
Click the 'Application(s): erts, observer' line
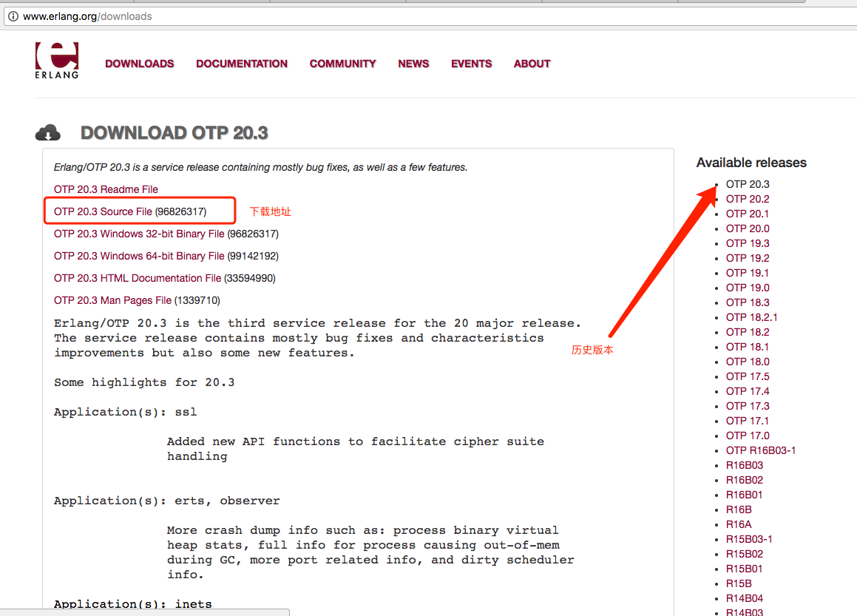pyautogui.click(x=166, y=501)
